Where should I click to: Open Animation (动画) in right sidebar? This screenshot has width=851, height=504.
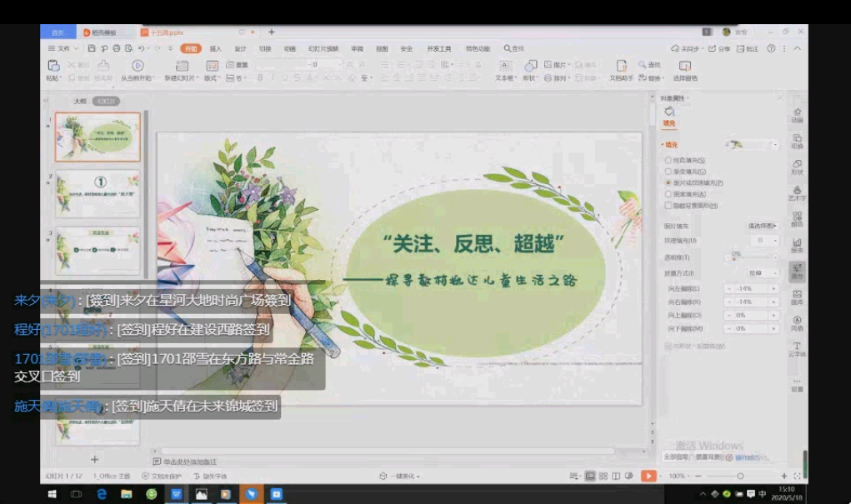coord(797,114)
